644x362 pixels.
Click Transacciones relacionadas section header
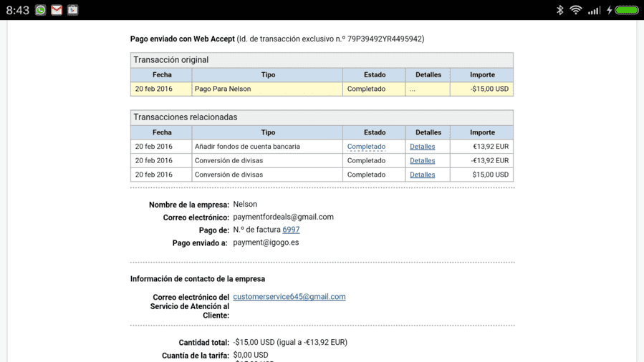point(322,117)
